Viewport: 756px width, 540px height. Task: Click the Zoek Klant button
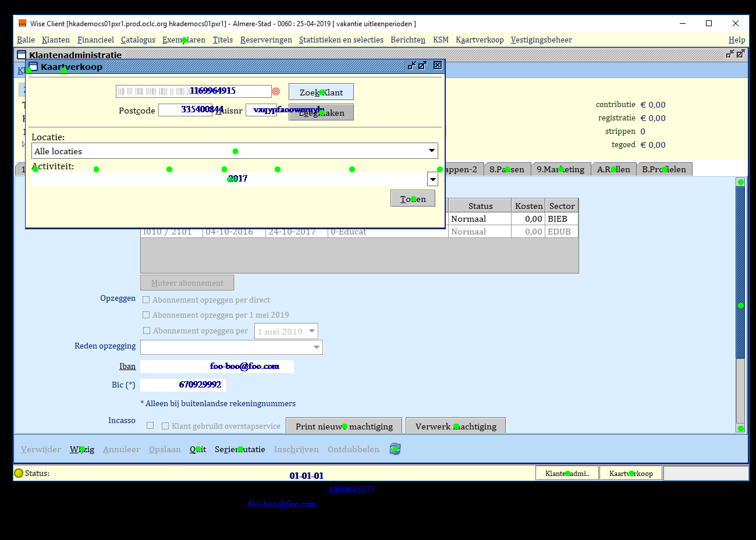(x=321, y=92)
